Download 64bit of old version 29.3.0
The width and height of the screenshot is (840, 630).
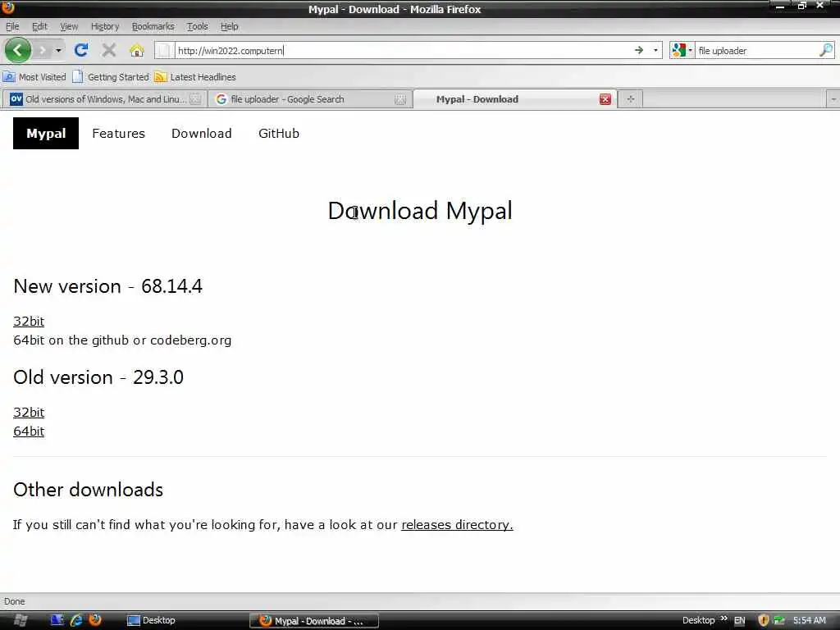click(29, 431)
